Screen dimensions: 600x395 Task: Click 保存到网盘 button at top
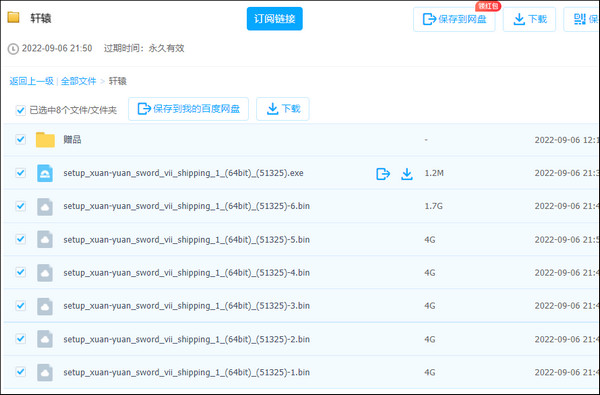coord(454,19)
